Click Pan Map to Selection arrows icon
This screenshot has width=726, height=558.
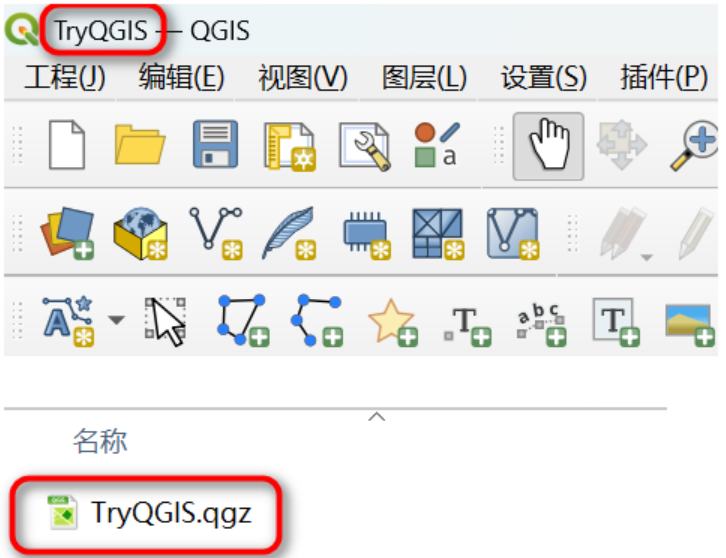622,145
